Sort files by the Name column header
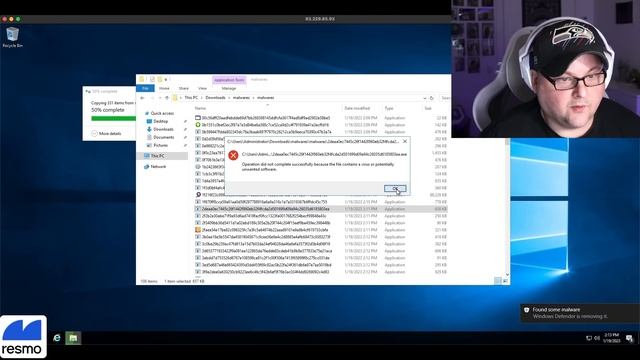The height and width of the screenshot is (360, 640). pyautogui.click(x=200, y=108)
